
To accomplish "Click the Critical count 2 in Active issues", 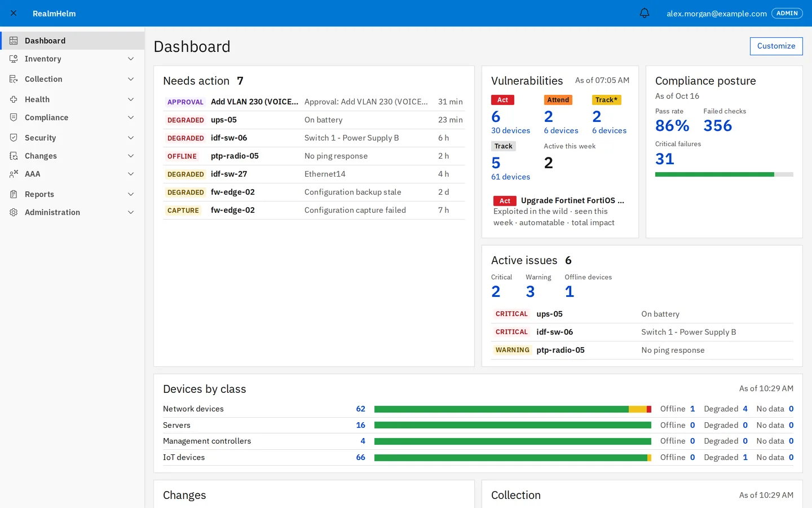I will coord(496,291).
